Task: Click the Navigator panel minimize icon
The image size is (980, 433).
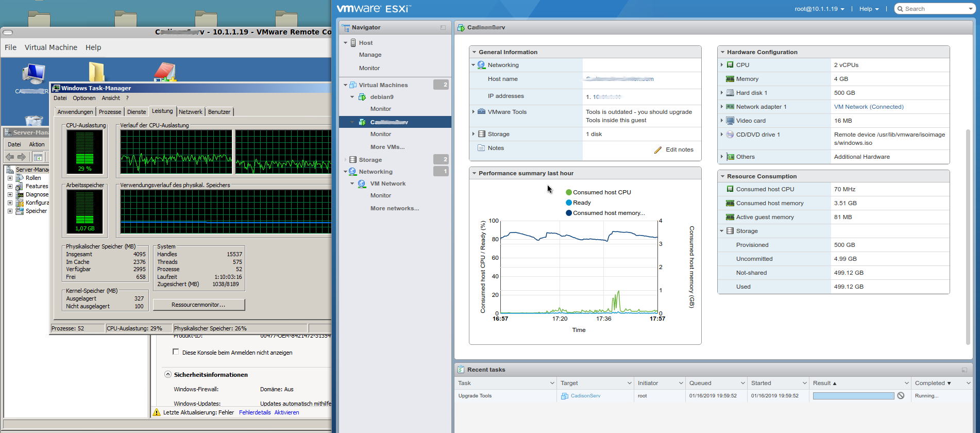Action: (x=443, y=27)
